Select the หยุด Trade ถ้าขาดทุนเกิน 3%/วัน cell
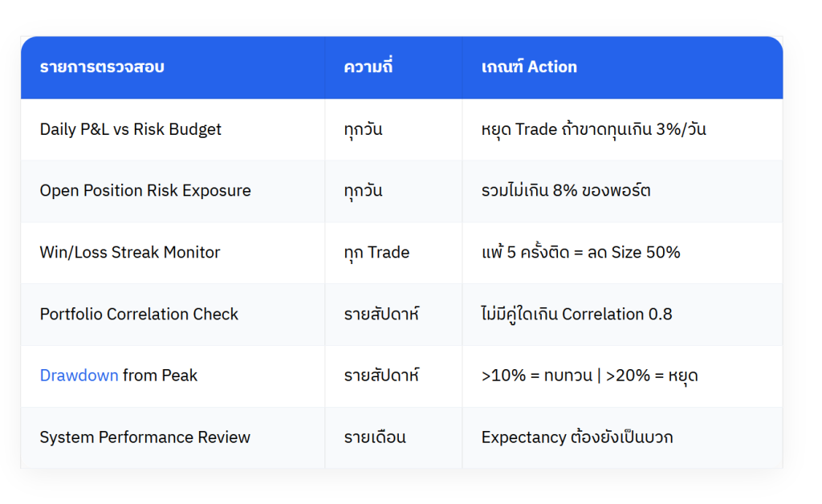Image resolution: width=822 pixels, height=504 pixels. coord(593,129)
